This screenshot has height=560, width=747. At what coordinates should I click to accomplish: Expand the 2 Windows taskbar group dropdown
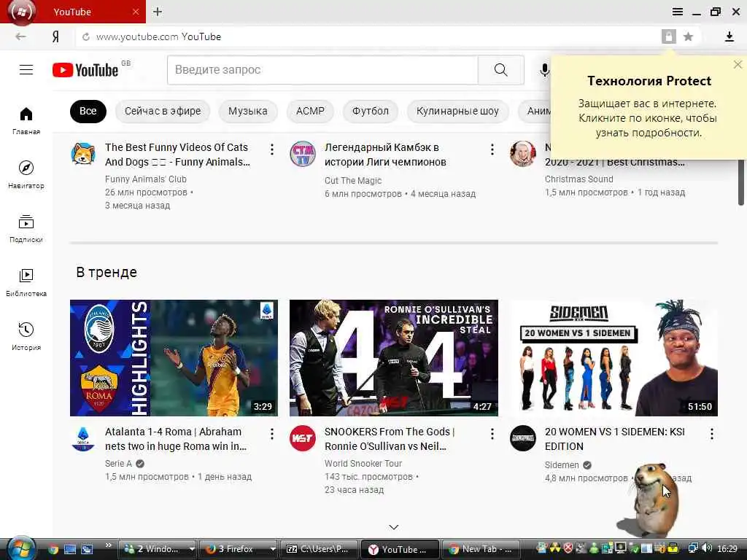192,549
